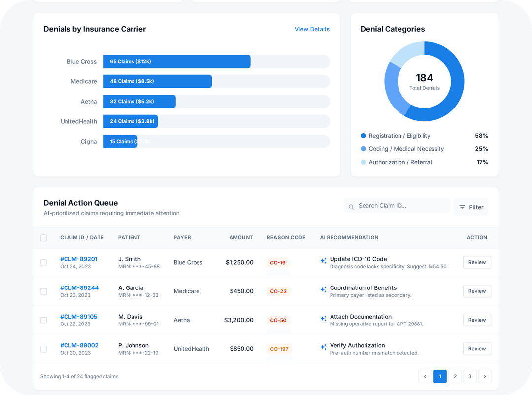The width and height of the screenshot is (532, 395).
Task: Click AI sparkle icon beside Verify Authorization
Action: click(323, 347)
